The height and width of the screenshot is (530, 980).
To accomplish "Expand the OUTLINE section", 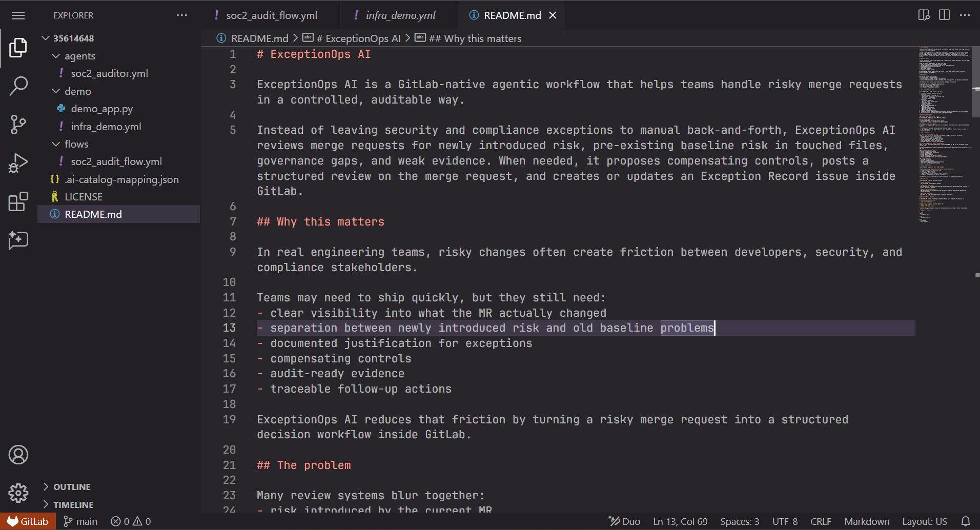I will click(x=119, y=487).
